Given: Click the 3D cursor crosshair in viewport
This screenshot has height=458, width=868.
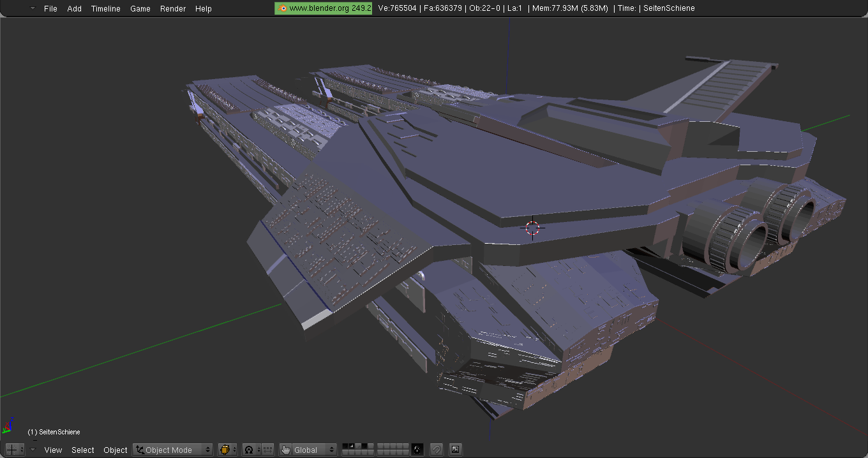Looking at the screenshot, I should click(x=532, y=228).
